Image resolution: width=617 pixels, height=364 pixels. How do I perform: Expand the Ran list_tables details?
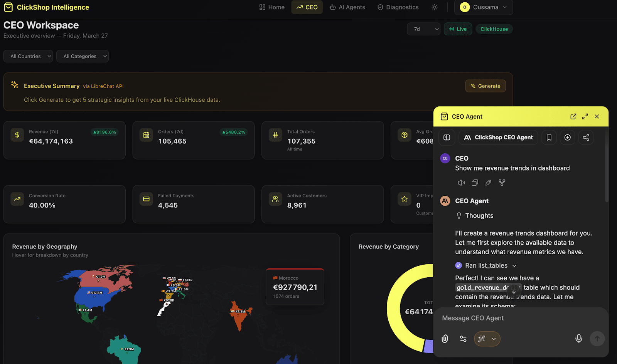(486, 265)
